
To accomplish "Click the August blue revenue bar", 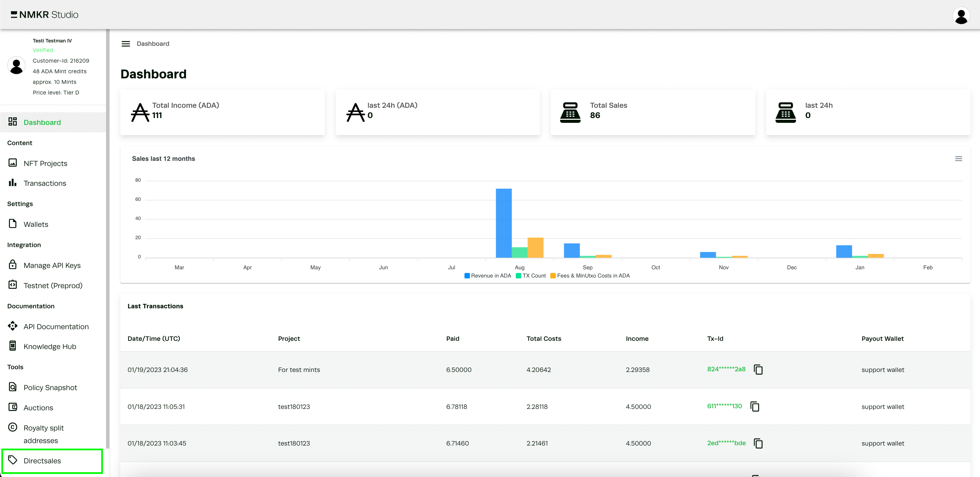I will click(503, 223).
